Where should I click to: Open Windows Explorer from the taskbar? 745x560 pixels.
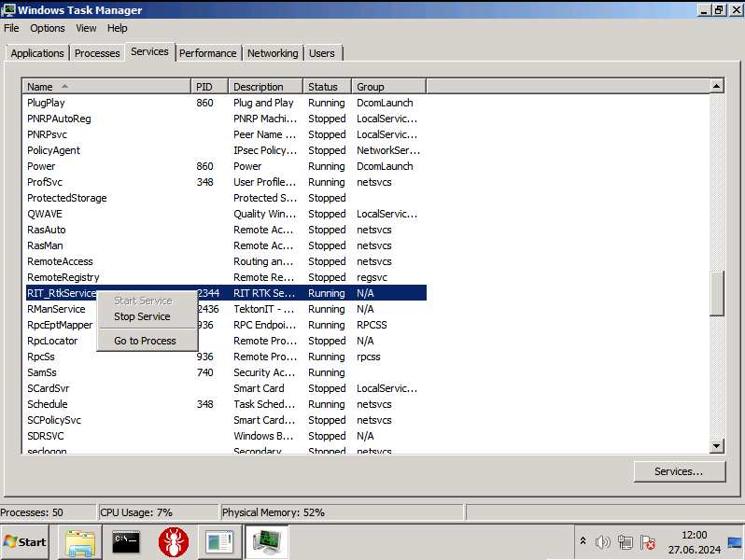pyautogui.click(x=80, y=541)
